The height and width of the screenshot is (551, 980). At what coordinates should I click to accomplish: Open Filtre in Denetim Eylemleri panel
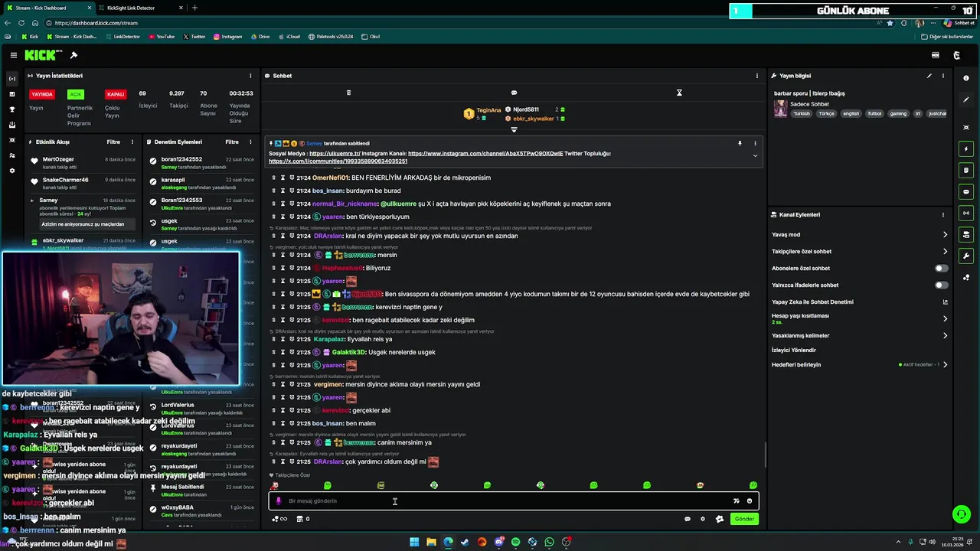pyautogui.click(x=232, y=142)
